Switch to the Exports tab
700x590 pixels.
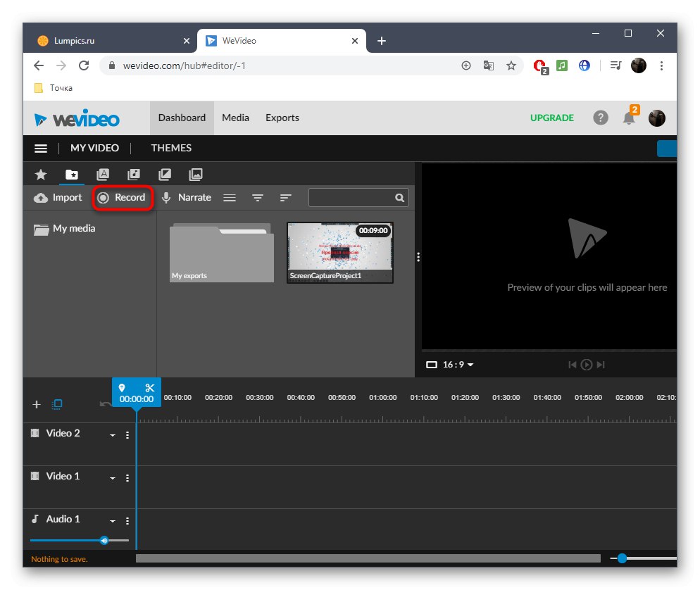pos(282,118)
